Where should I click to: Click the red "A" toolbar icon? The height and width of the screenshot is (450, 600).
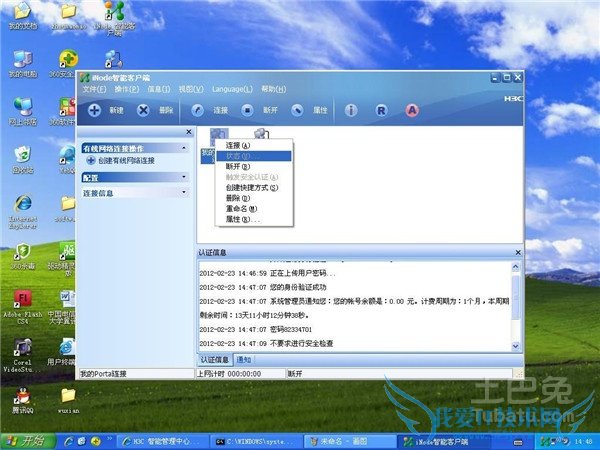click(412, 110)
